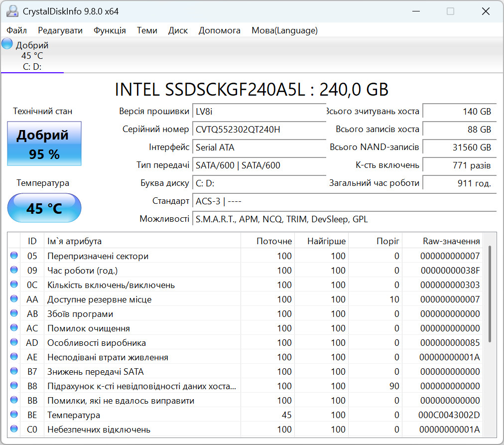
Task: Click the Ім`я атрибута column header
Action: point(142,241)
